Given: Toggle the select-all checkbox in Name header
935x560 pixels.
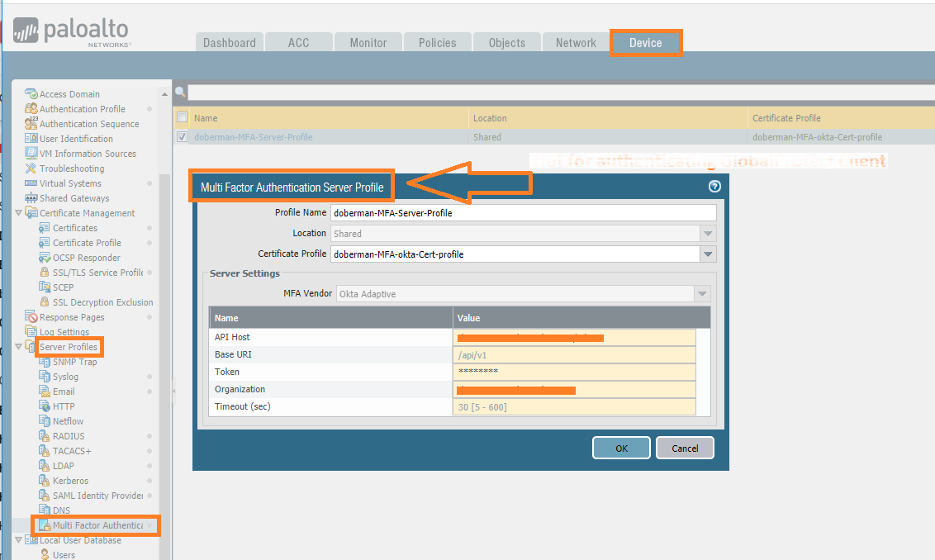Looking at the screenshot, I should (182, 117).
